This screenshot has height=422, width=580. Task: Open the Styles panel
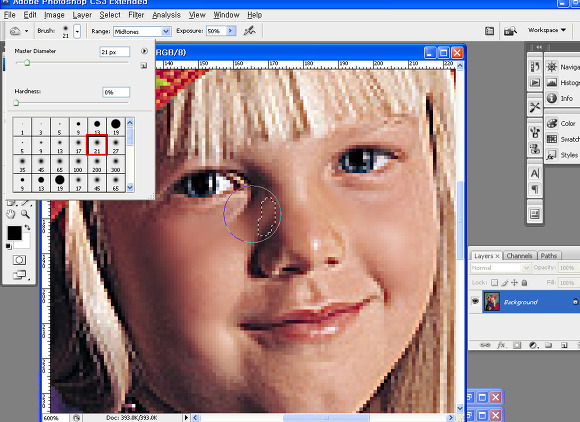tap(562, 155)
